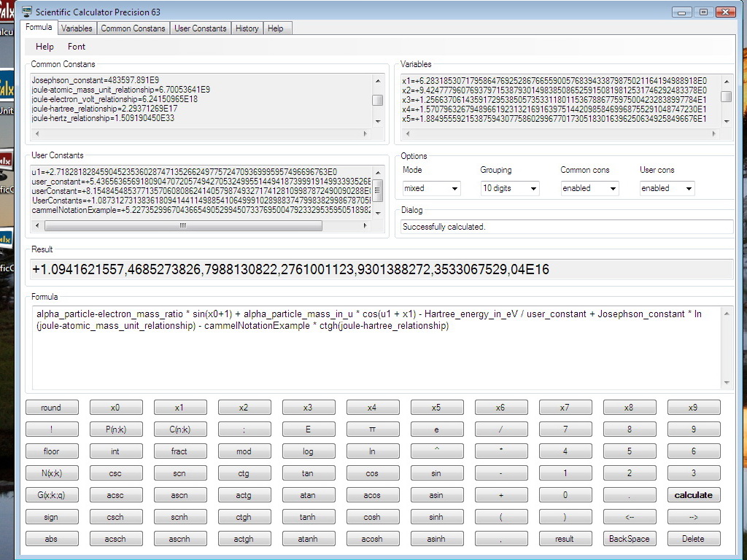Switch to the History tab
Viewport: 747px width, 560px height.
pyautogui.click(x=247, y=28)
